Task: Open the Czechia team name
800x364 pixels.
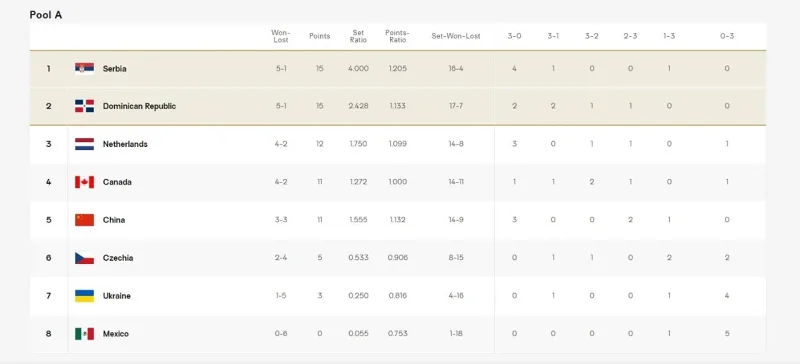Action: 118,258
